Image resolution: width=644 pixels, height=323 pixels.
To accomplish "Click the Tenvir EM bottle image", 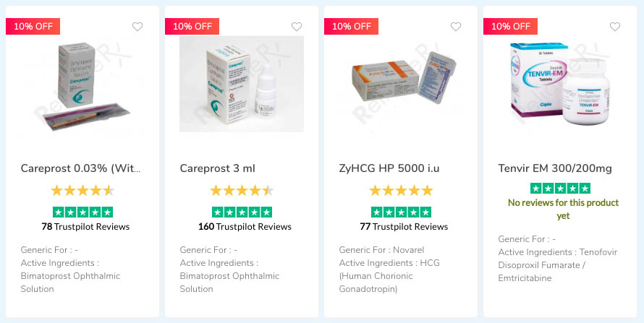I will (560, 84).
